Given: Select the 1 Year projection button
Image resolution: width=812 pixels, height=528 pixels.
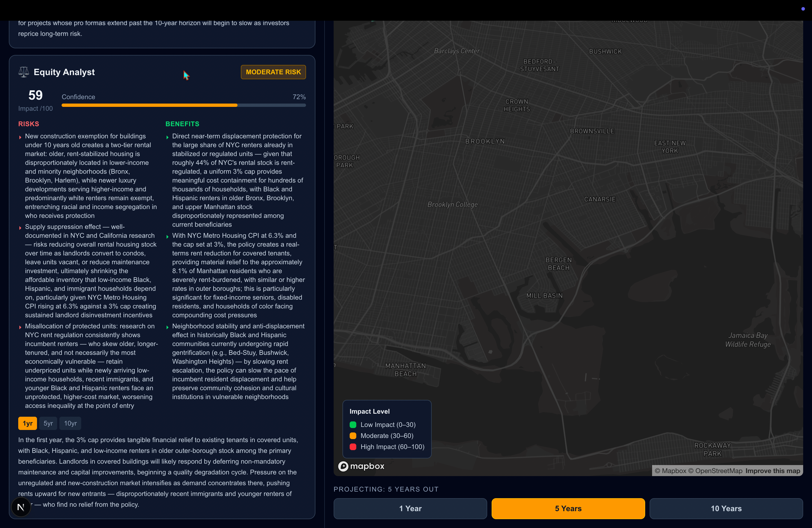Looking at the screenshot, I should point(410,508).
